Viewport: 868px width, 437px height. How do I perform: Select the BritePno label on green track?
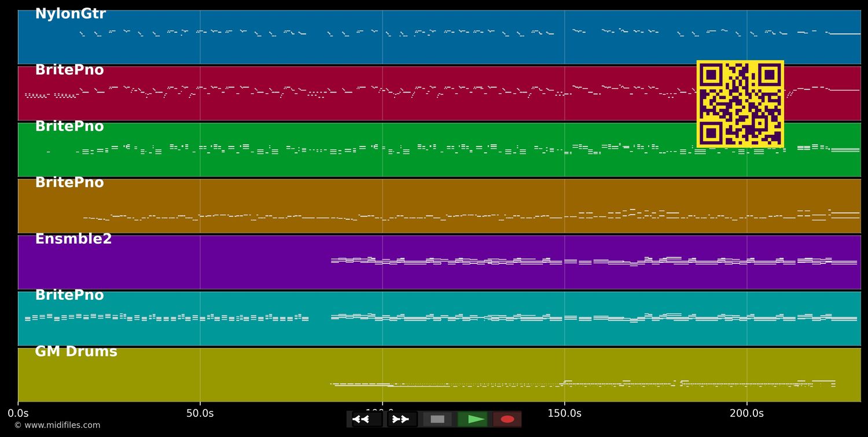[x=69, y=127]
